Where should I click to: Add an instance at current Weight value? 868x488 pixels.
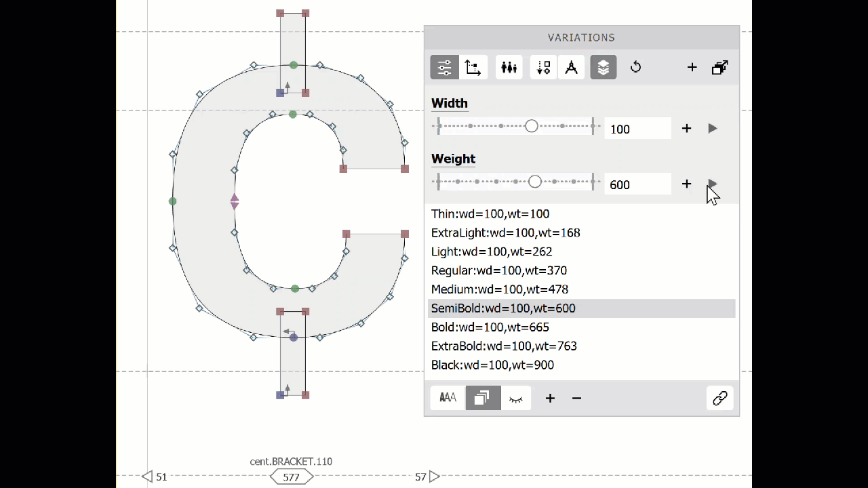tap(686, 184)
